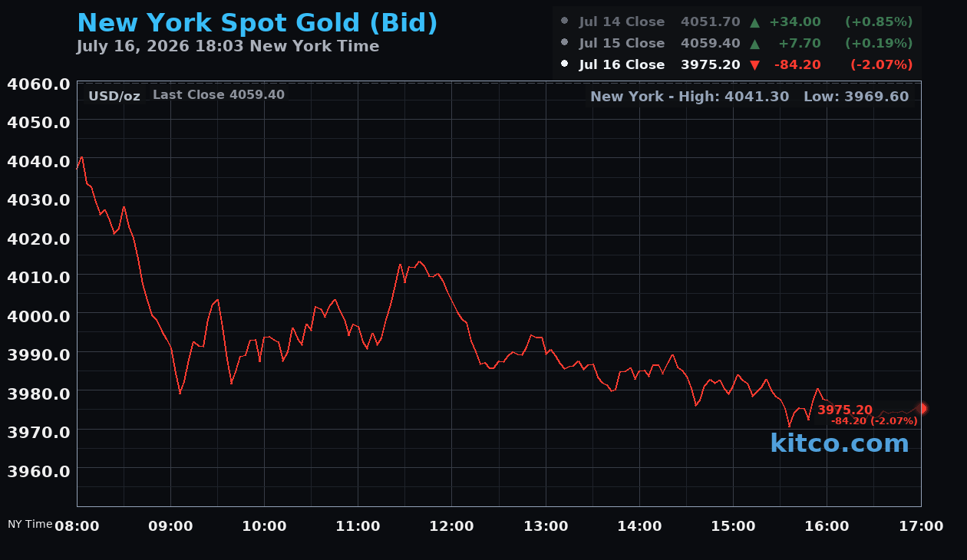Click the Jul 15 legend bullet dot

[x=565, y=42]
